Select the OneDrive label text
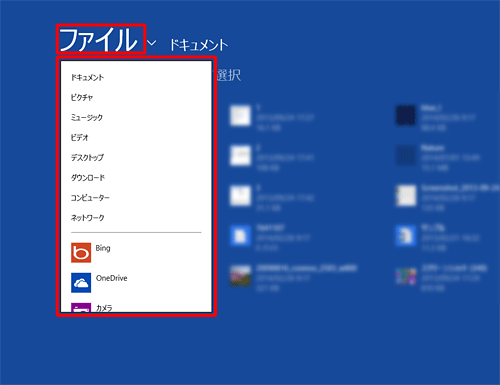The image size is (500, 385). pos(112,278)
